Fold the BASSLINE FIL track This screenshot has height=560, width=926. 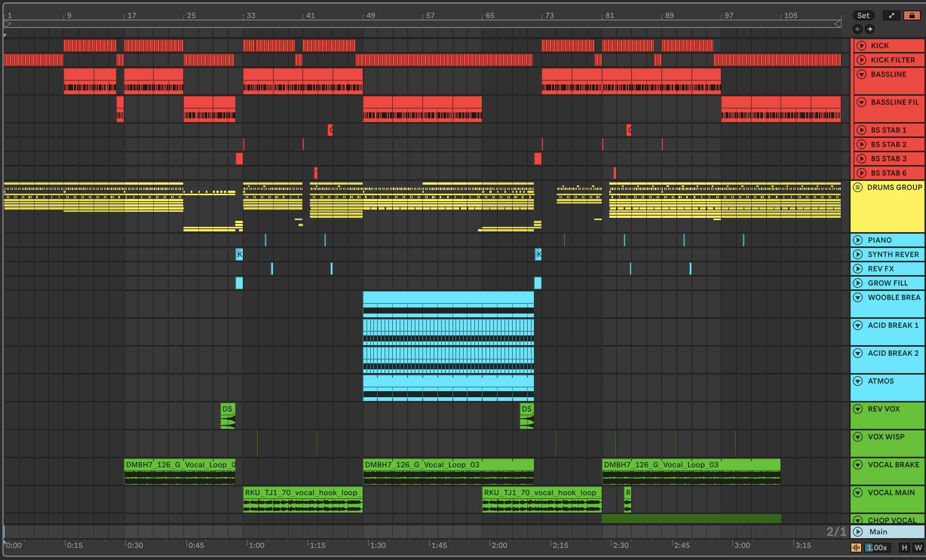[862, 102]
